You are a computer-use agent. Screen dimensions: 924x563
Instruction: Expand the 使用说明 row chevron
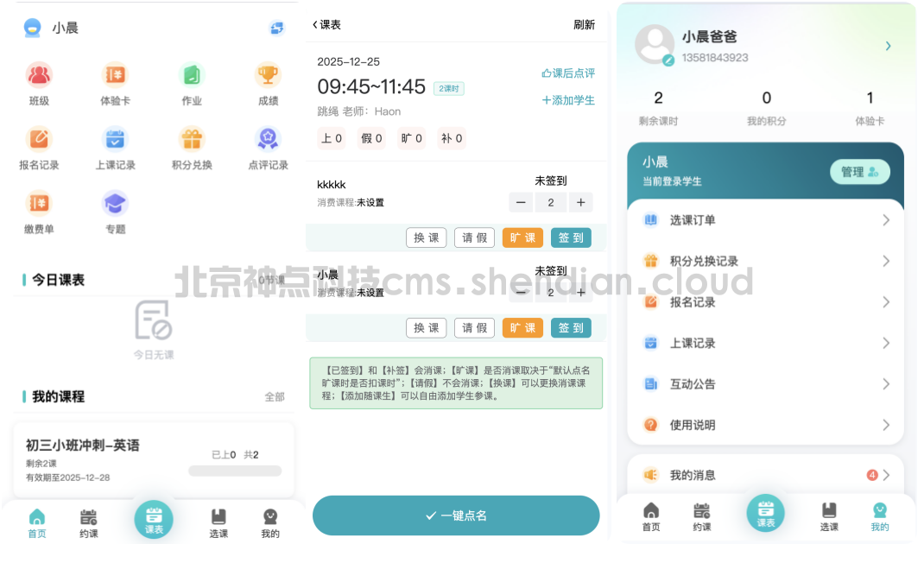coord(885,425)
